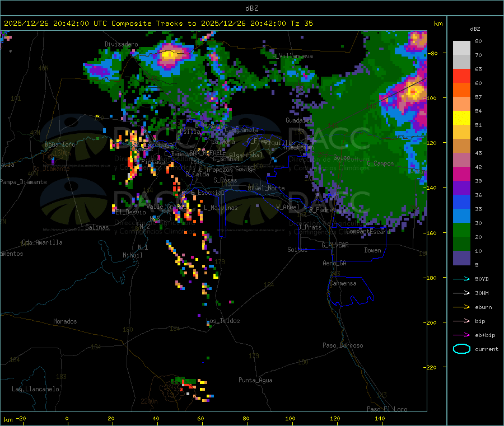504x426 pixels.
Task: Choose the mauve 42–45 dBZ swatch
Action: (x=461, y=160)
